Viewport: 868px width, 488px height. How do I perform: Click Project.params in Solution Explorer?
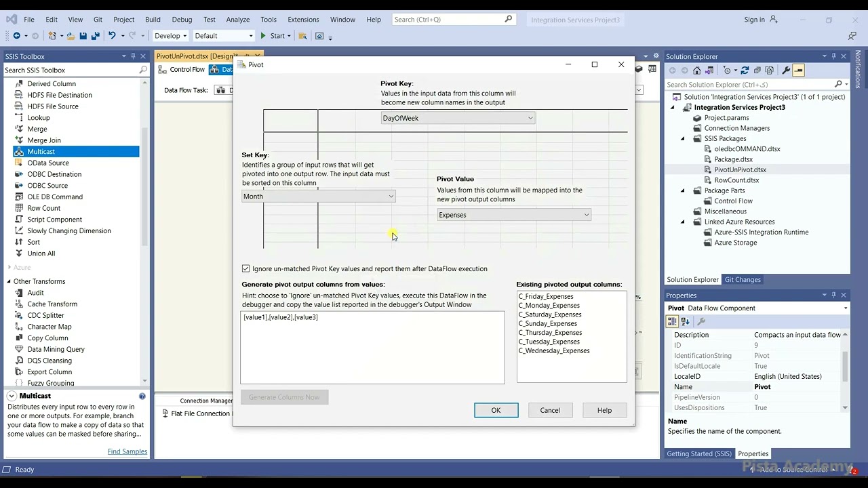click(x=726, y=118)
